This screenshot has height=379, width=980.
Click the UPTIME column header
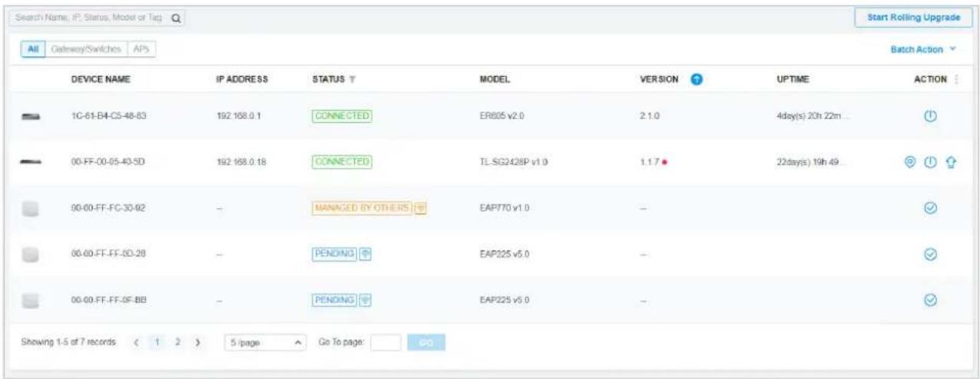[793, 80]
